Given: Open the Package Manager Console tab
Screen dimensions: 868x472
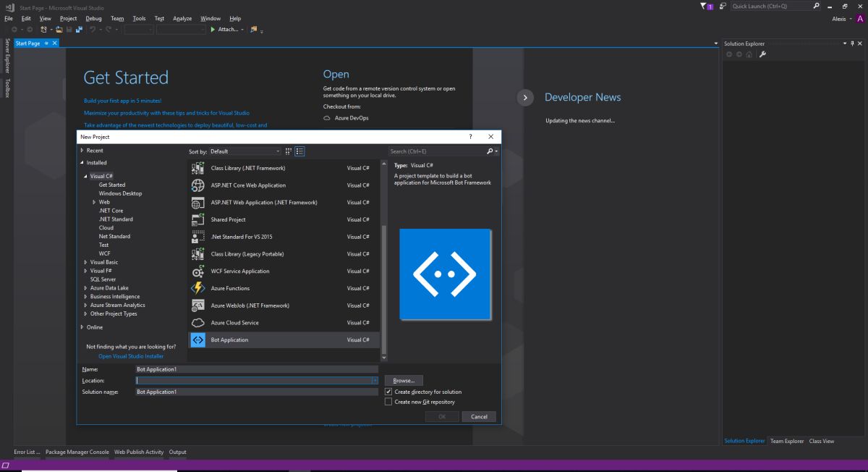Looking at the screenshot, I should (x=77, y=452).
